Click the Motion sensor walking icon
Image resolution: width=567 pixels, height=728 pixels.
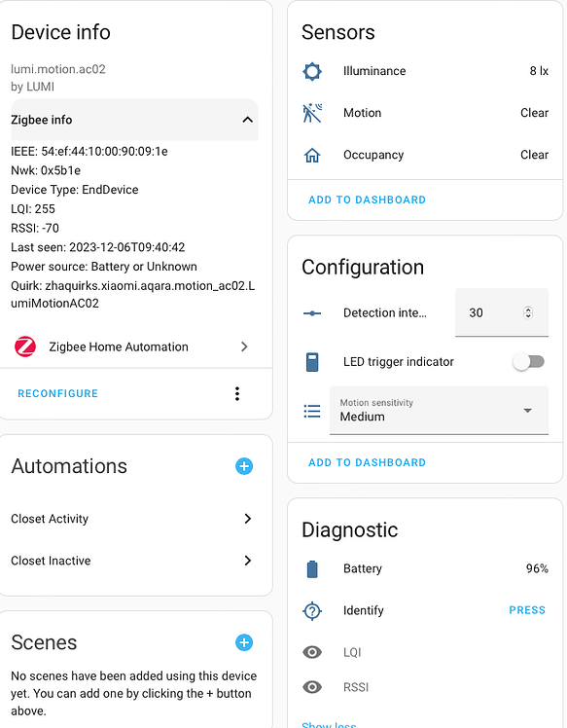pyautogui.click(x=312, y=113)
